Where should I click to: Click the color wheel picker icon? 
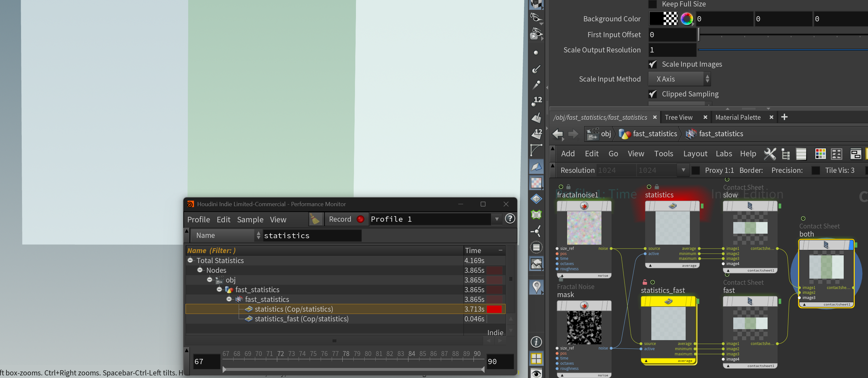pos(686,19)
